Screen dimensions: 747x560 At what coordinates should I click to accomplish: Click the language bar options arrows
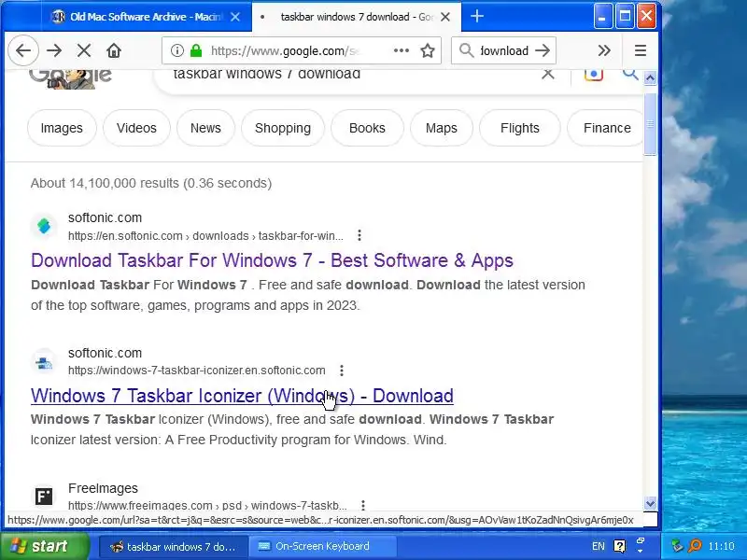pos(641,546)
